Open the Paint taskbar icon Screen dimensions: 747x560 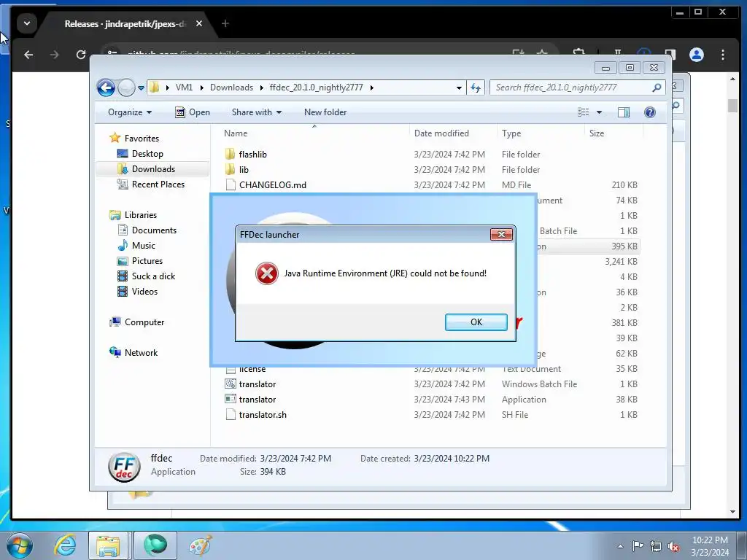201,545
